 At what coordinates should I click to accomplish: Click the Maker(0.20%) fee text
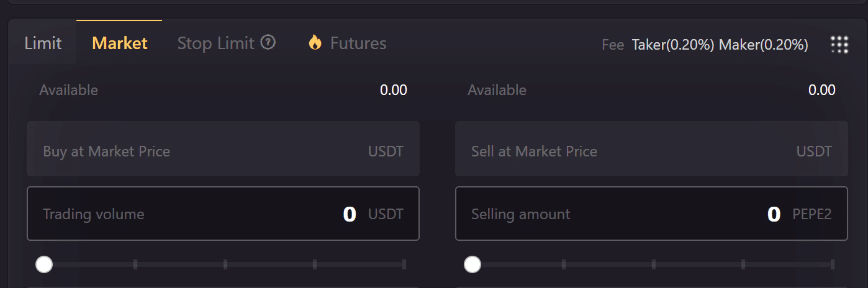coord(764,45)
